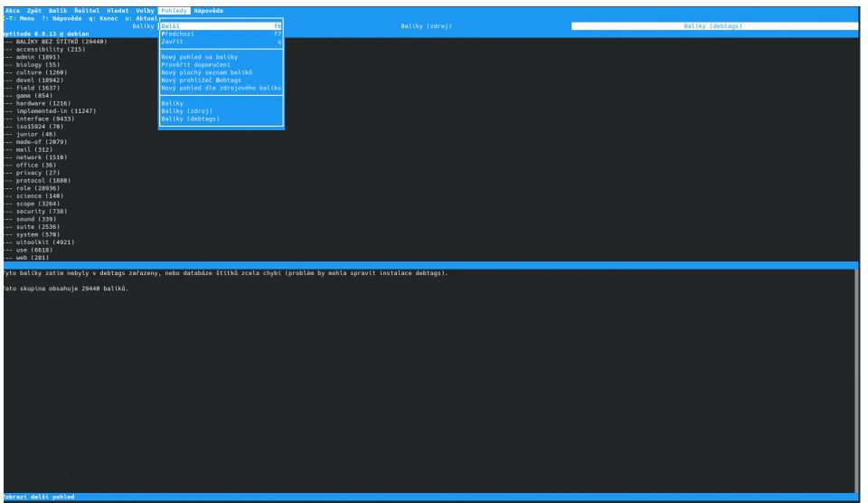Pick Balíky (zdroj) entry in the dropdown menu
This screenshot has width=868, height=503.
[x=221, y=111]
